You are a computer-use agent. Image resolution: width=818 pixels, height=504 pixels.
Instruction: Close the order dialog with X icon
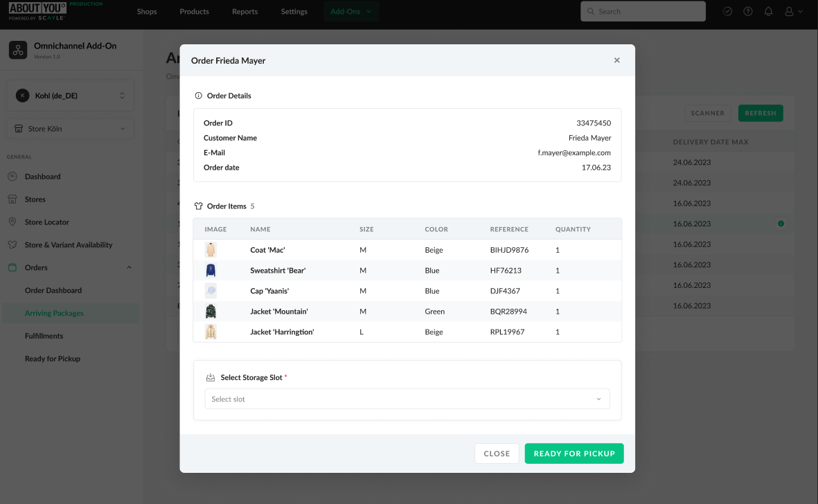pyautogui.click(x=616, y=60)
